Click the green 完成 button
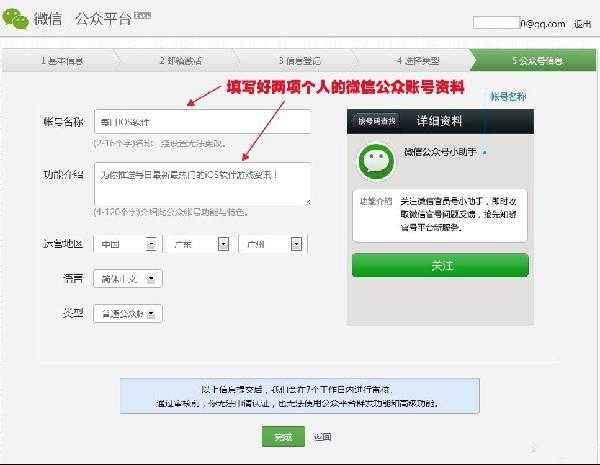The image size is (600, 465). 283,437
